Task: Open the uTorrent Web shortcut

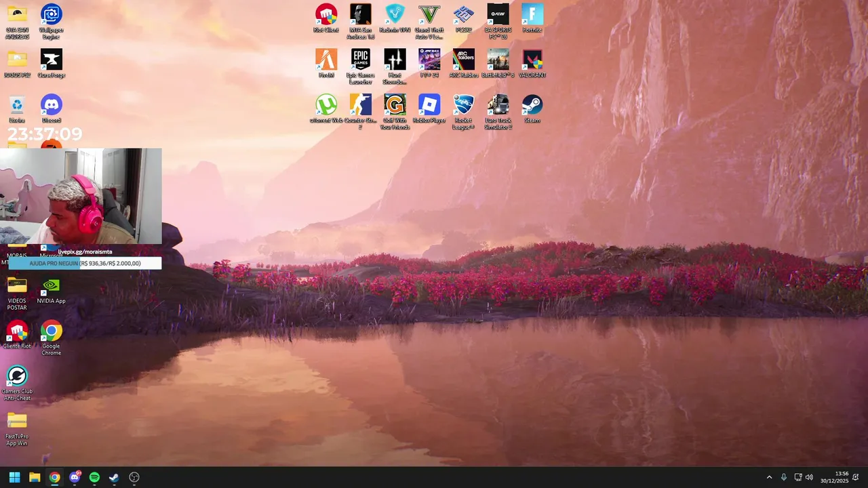Action: point(326,109)
